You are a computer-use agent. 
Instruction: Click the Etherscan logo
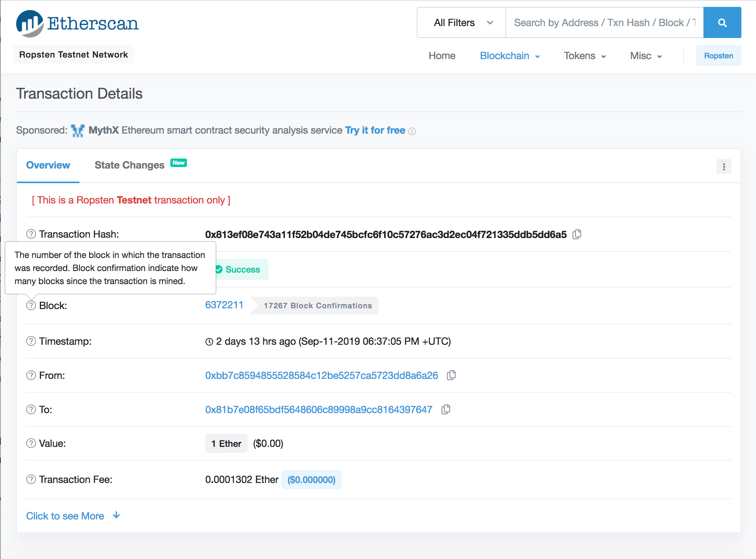pos(77,23)
